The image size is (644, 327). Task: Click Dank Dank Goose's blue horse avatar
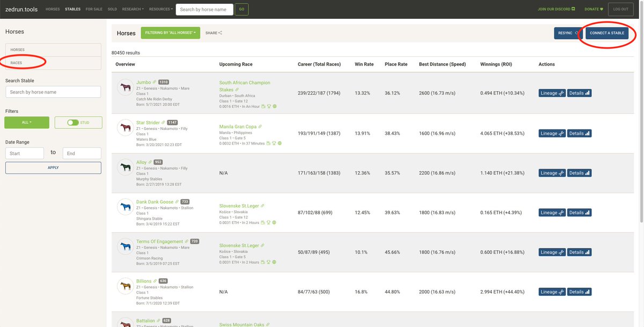[x=126, y=207]
